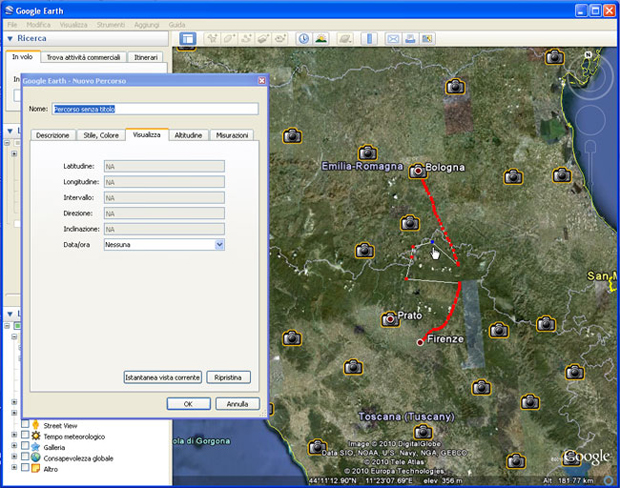Open historical imagery clock icon
This screenshot has height=488, width=620.
coord(304,39)
